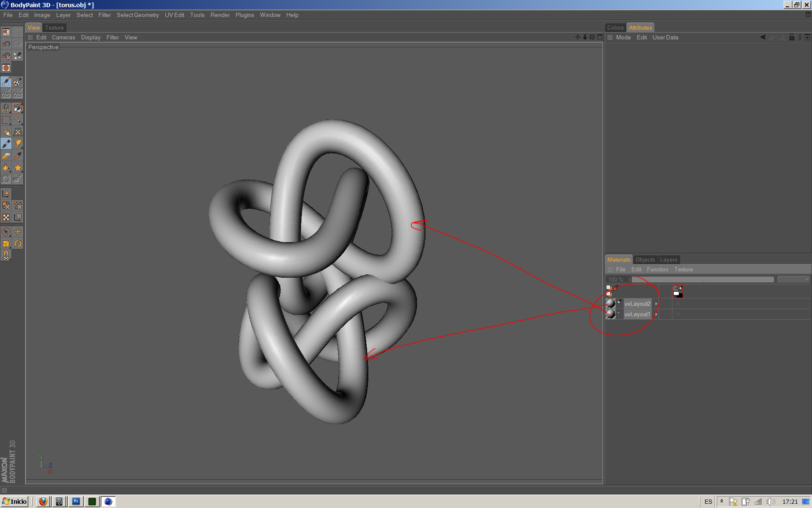Select the Smudge/Dodge tool icon

click(18, 144)
